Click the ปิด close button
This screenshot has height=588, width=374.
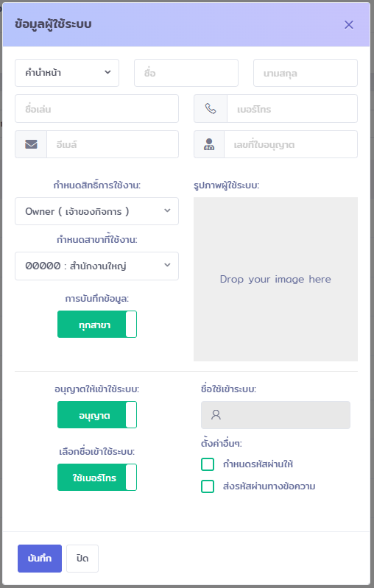click(82, 559)
